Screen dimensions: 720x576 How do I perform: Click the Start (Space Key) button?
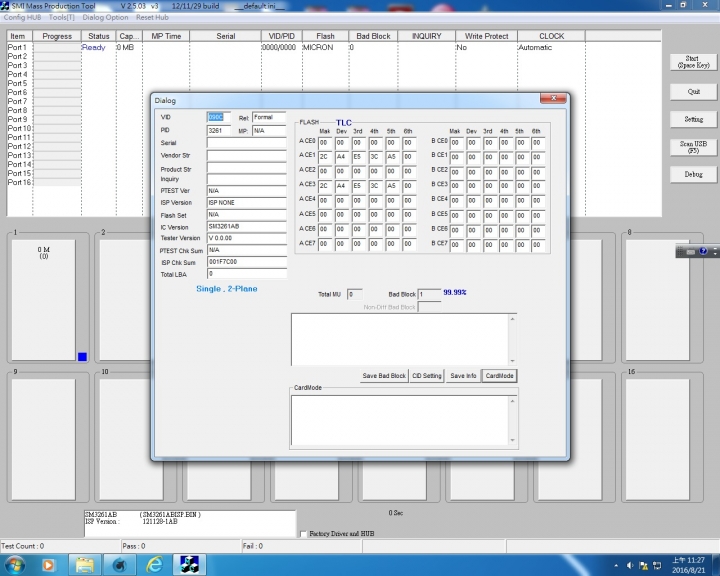pos(693,62)
